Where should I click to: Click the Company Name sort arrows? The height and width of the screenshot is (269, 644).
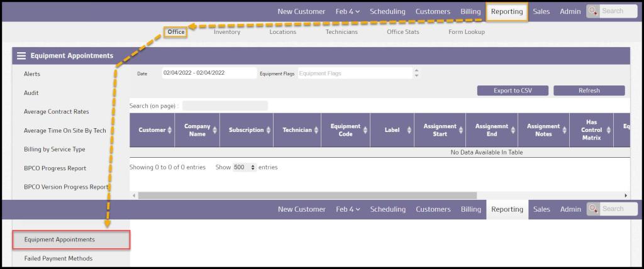[x=215, y=130]
